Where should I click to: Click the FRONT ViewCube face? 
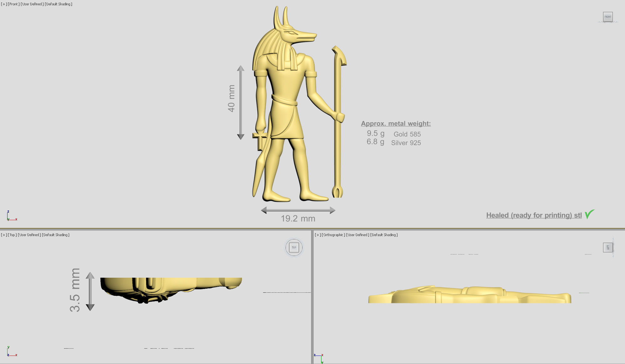607,17
